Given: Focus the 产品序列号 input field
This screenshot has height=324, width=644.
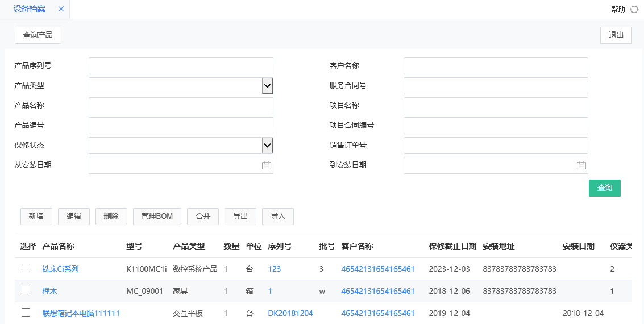Looking at the screenshot, I should [x=181, y=66].
